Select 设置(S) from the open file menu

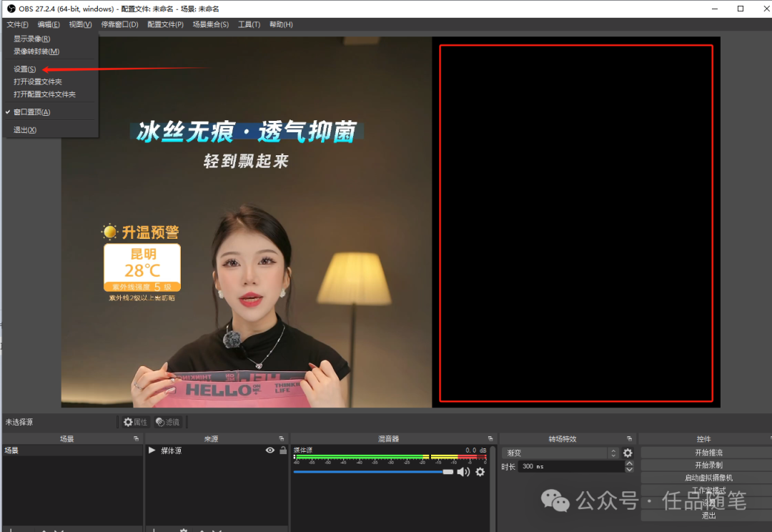coord(24,69)
